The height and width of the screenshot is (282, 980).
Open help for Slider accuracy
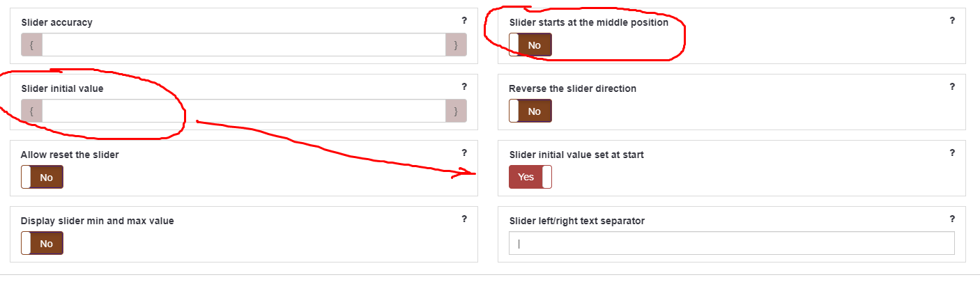click(464, 21)
